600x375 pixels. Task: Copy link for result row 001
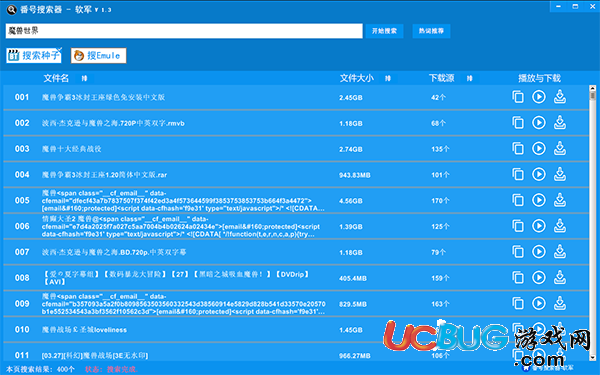click(518, 97)
